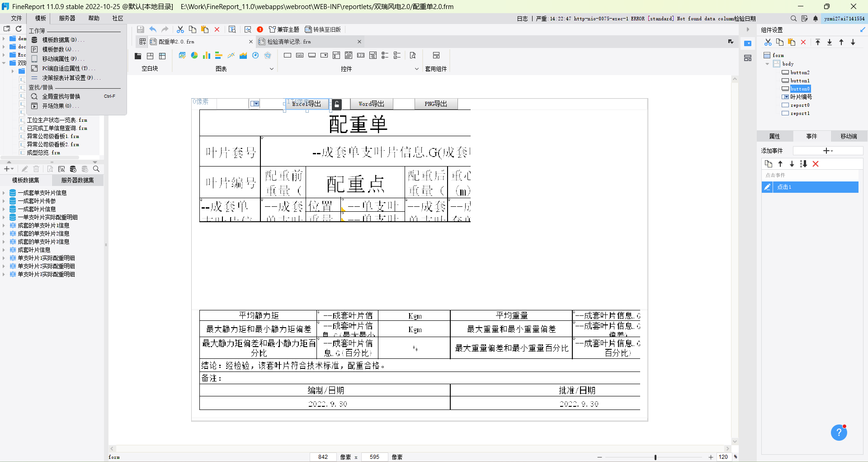Click the refresh icon in file panel

point(19,29)
